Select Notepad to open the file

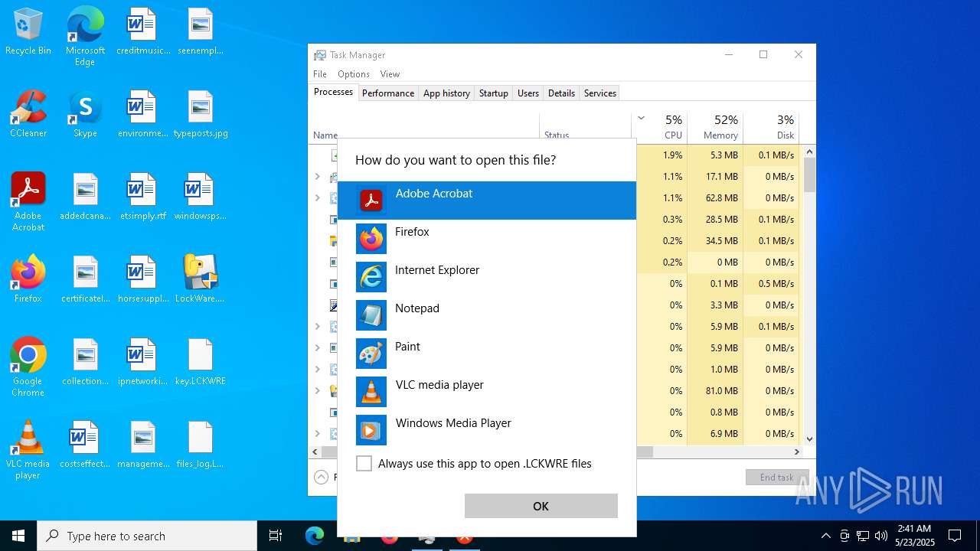pos(486,315)
